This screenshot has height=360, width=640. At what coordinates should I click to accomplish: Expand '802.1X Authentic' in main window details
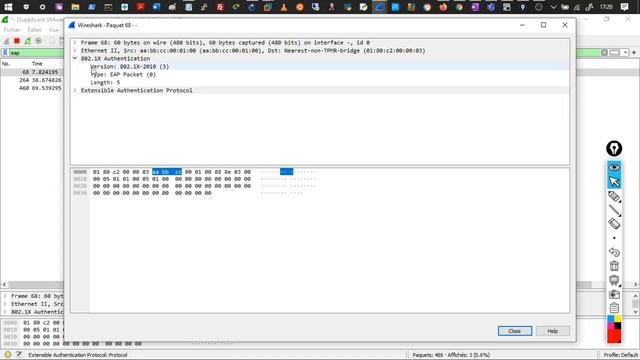point(5,312)
